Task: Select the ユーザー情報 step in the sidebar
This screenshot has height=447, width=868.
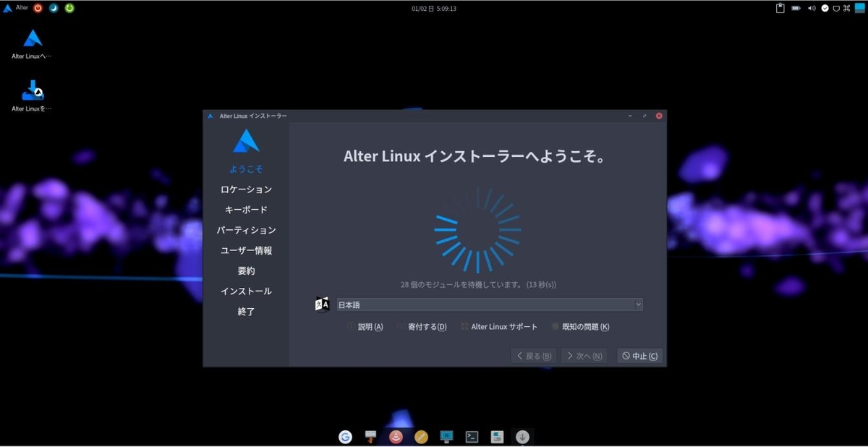Action: tap(246, 250)
